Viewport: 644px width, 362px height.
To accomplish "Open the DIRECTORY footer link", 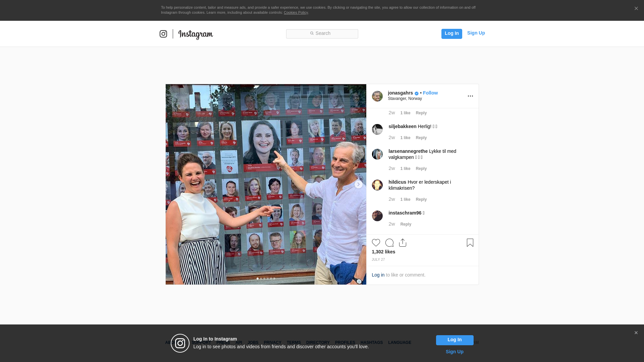I will click(318, 343).
